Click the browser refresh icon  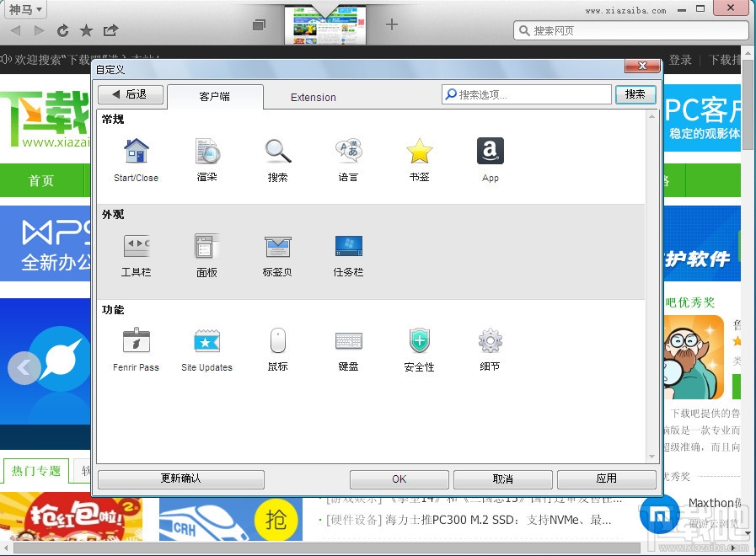point(62,30)
